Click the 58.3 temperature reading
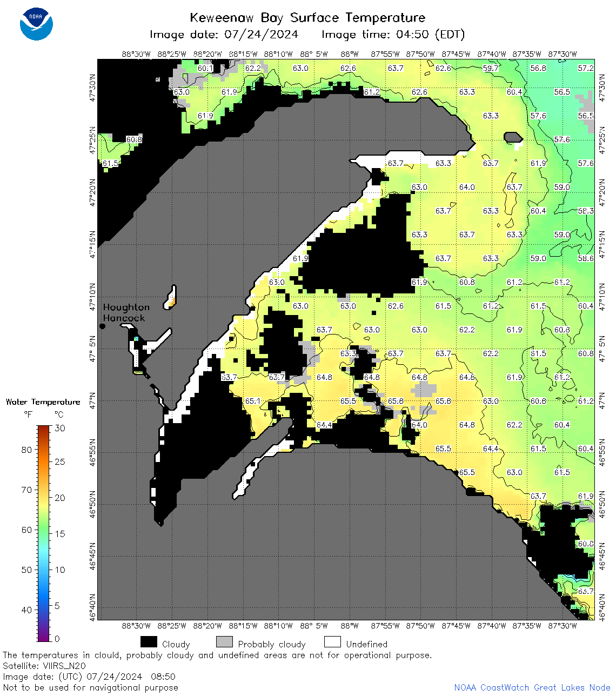616x696 pixels. tap(586, 211)
